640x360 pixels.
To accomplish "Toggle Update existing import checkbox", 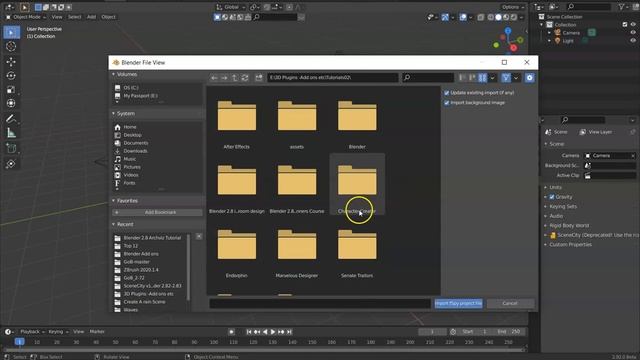I will tap(447, 93).
